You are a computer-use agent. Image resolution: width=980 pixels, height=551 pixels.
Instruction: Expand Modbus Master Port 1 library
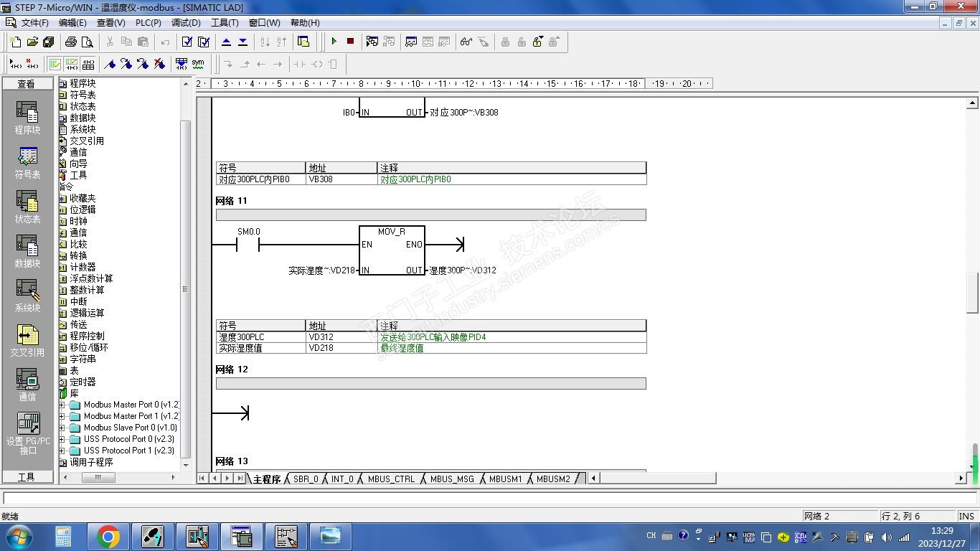[62, 416]
